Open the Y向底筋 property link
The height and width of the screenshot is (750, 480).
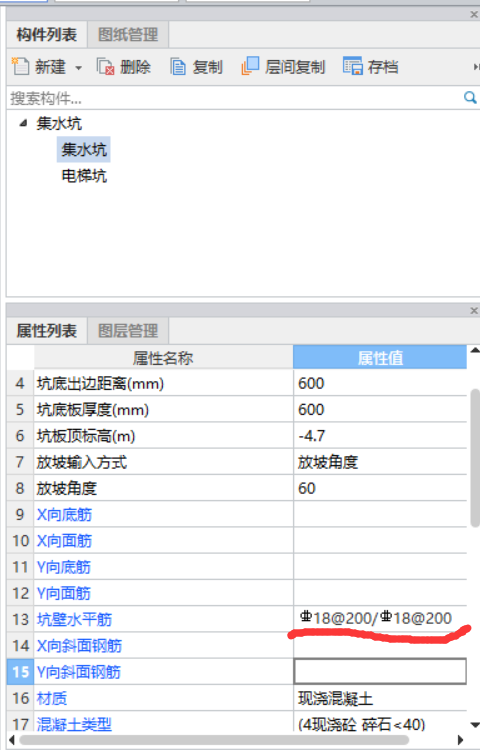[x=64, y=567]
